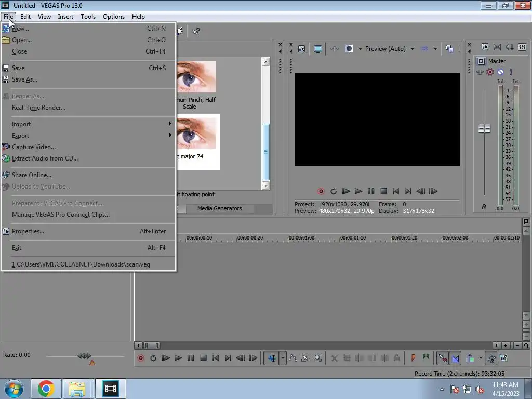Viewport: 532px width, 399px height.
Task: Open Project Video Properties in preview toolbar
Action: (x=301, y=49)
